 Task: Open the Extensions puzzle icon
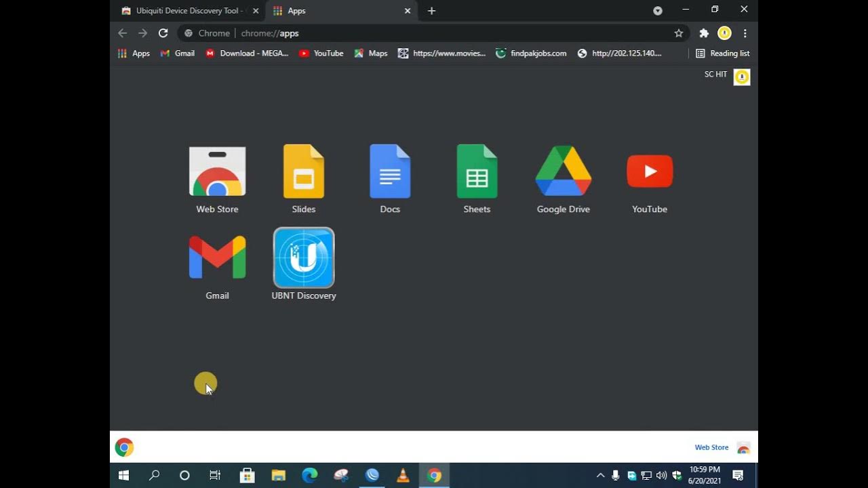704,33
